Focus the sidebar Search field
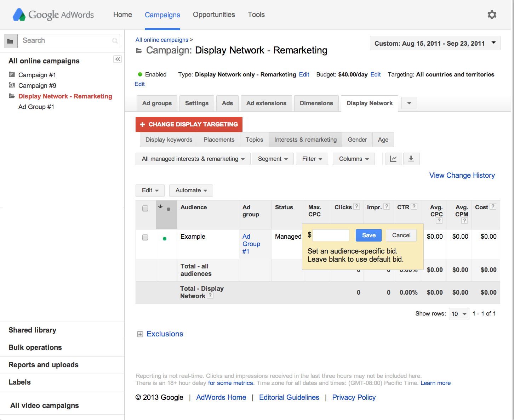The height and width of the screenshot is (420, 514). click(x=69, y=41)
